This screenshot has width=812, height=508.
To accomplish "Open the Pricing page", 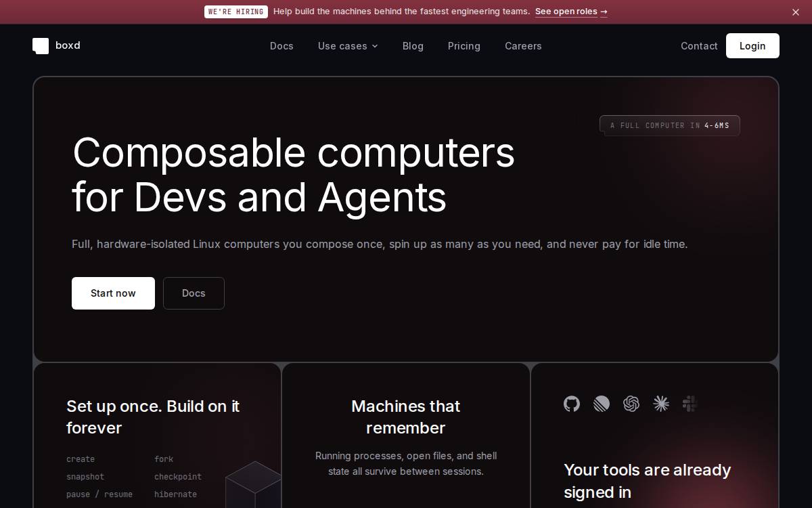I will click(464, 46).
